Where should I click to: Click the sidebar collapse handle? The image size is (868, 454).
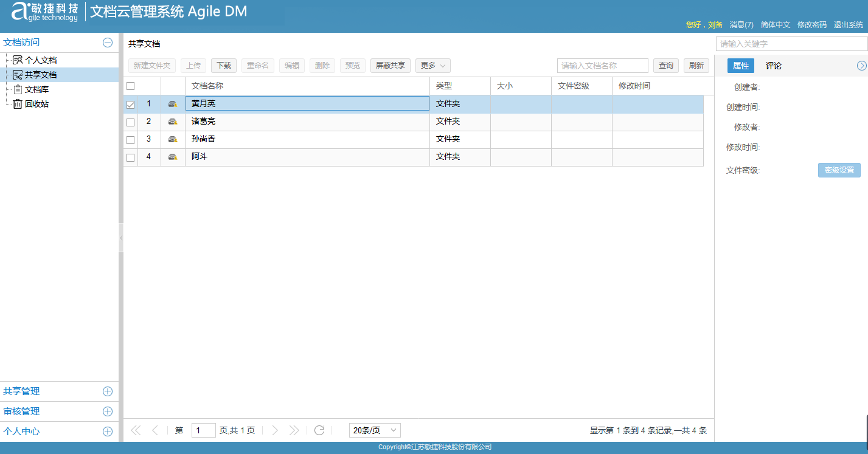(121, 238)
